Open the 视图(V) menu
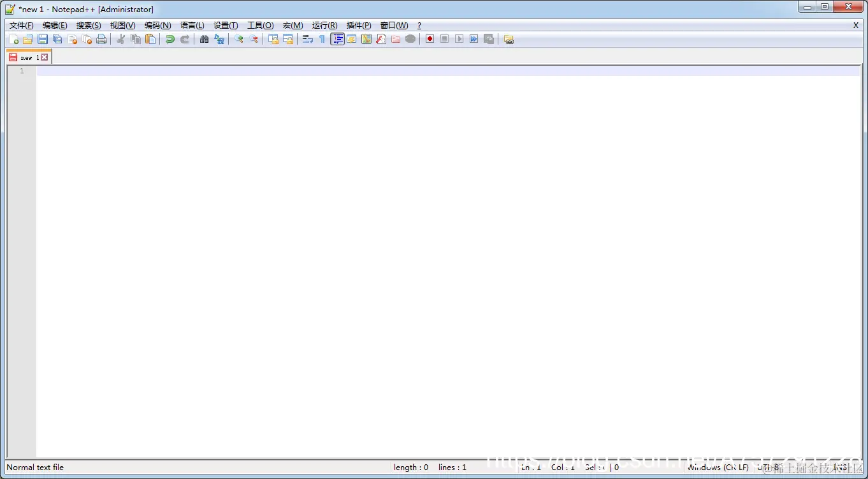This screenshot has height=479, width=868. pos(122,26)
